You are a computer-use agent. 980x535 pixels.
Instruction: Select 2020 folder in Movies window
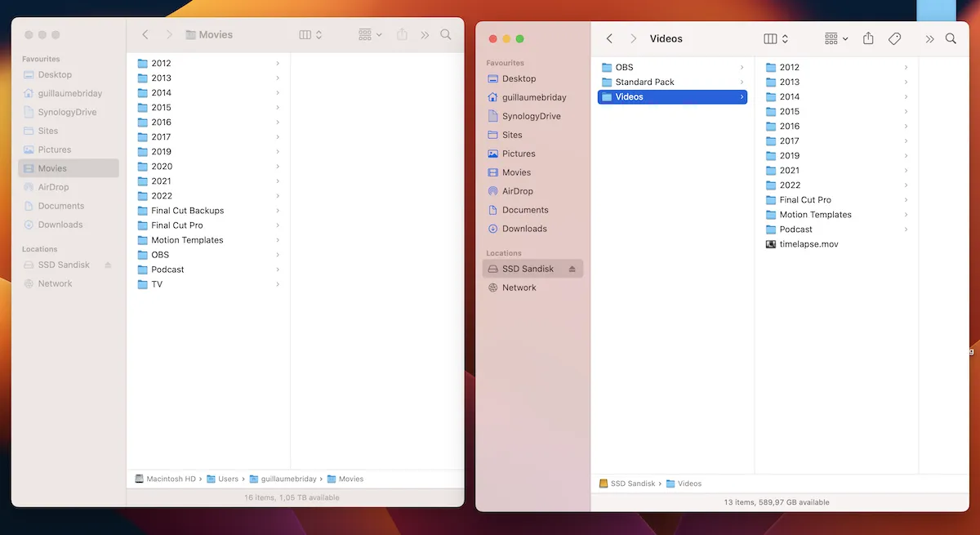pos(209,167)
